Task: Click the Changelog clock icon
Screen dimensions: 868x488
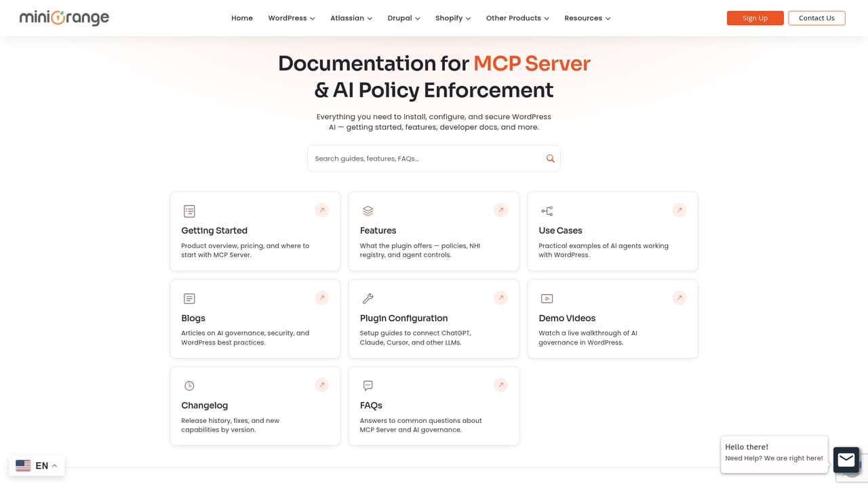Action: point(189,386)
